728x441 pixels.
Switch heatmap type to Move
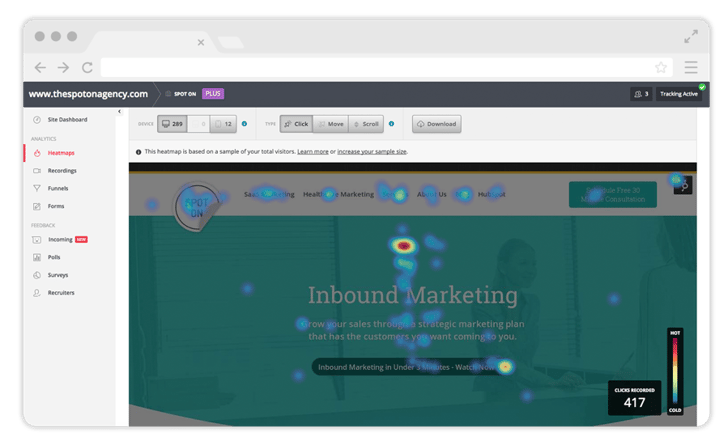coord(330,124)
